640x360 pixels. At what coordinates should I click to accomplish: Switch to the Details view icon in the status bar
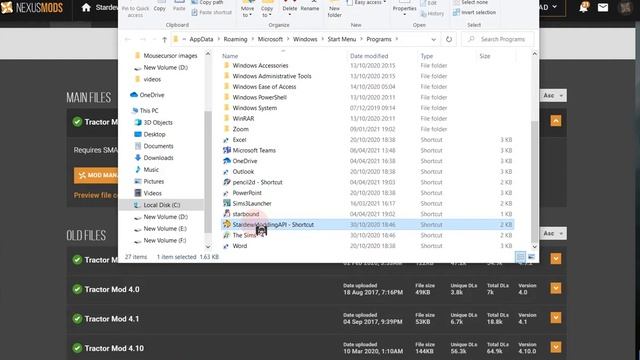click(x=520, y=257)
